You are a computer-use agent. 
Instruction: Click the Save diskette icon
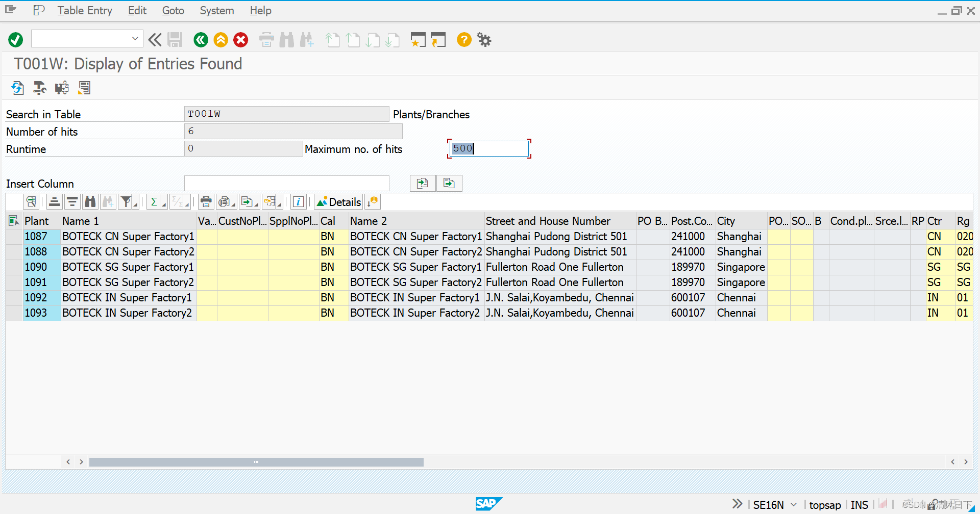point(175,40)
